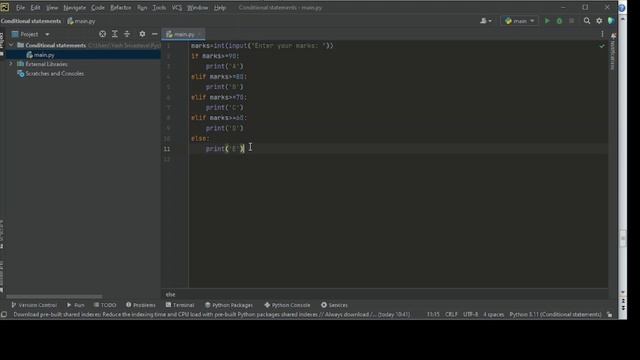Open the File menu
This screenshot has height=360, width=640.
(20, 8)
